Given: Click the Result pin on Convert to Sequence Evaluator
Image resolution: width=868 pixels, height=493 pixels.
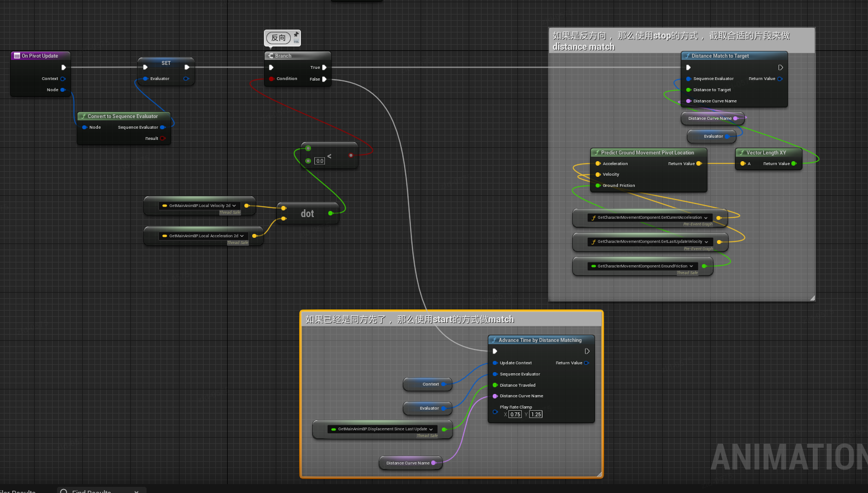Looking at the screenshot, I should tap(163, 139).
